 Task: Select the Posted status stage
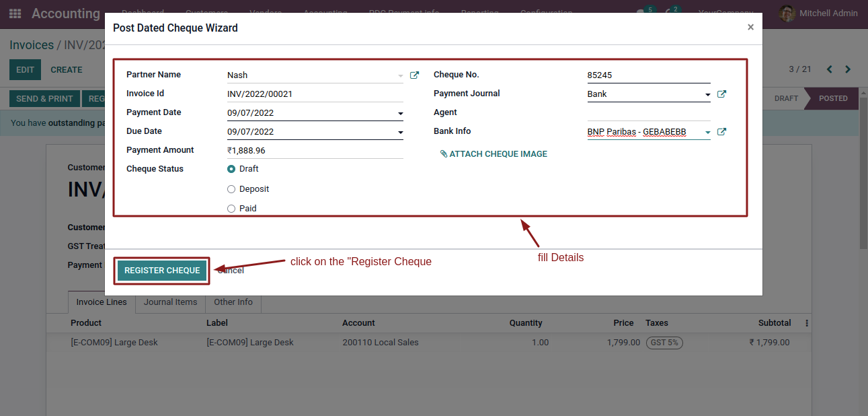click(x=833, y=98)
